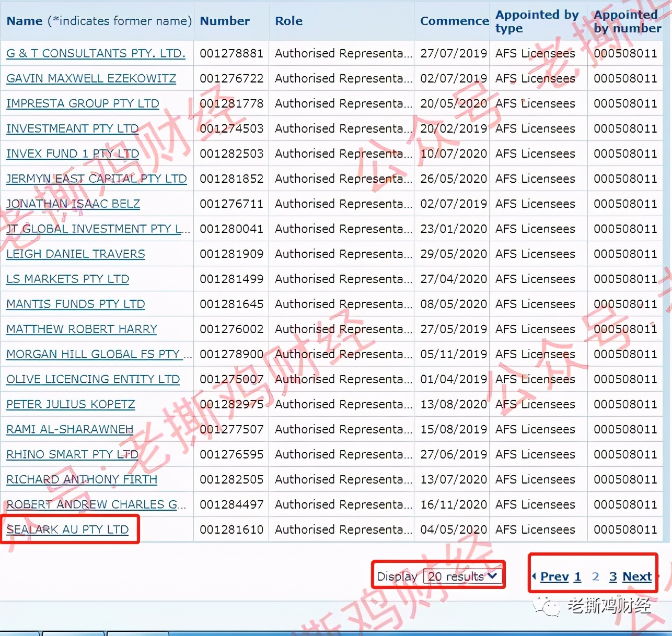Open SEALARK AU PTY LTD link
The width and height of the screenshot is (672, 636).
coord(67,529)
